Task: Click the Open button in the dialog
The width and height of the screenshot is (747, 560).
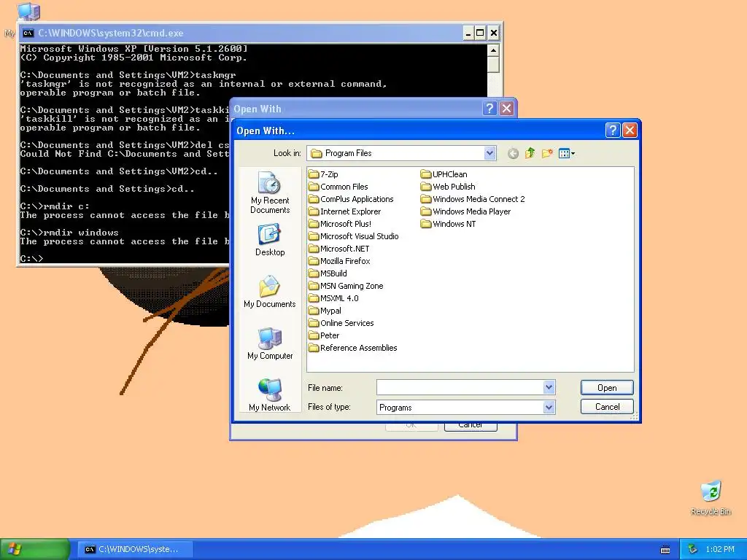Action: 607,388
